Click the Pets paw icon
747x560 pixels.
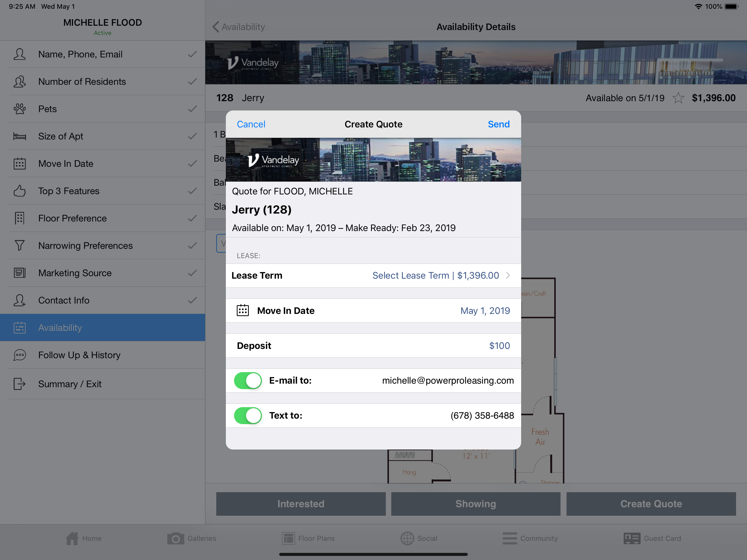pyautogui.click(x=20, y=109)
